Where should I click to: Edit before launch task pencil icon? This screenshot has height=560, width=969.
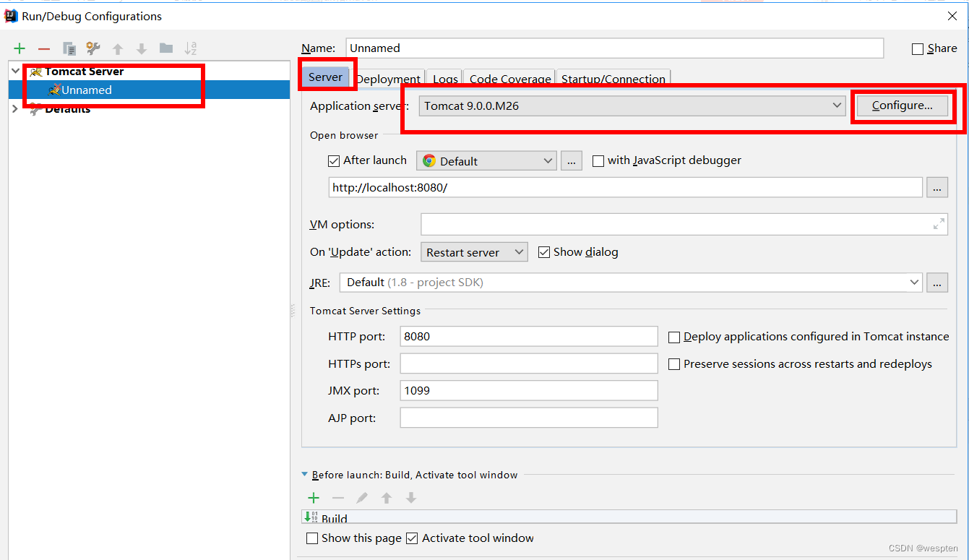[x=362, y=498]
